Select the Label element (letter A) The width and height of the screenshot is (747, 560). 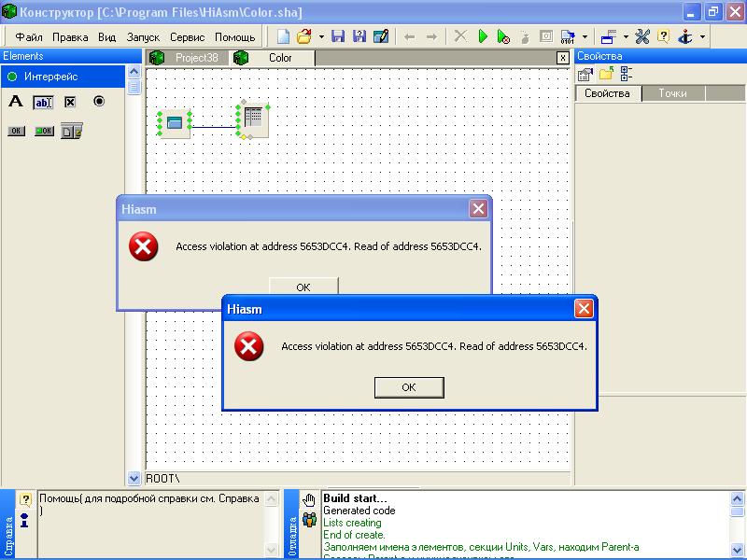[x=16, y=102]
